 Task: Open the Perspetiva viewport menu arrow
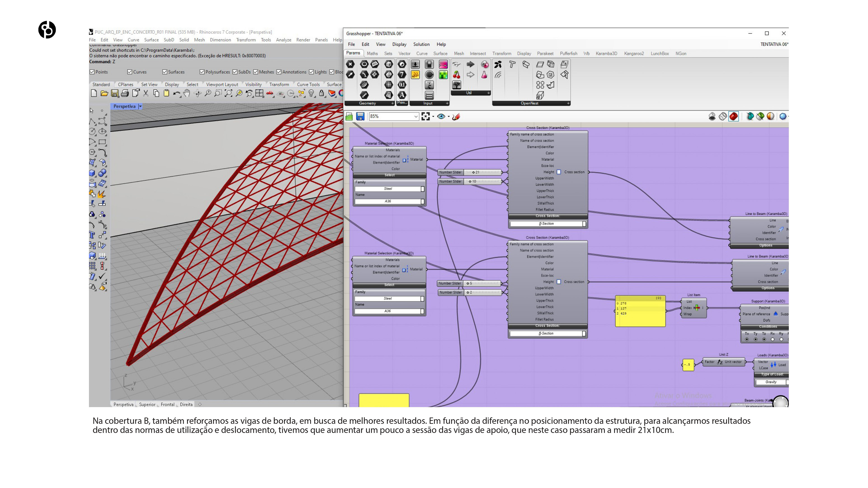pyautogui.click(x=141, y=106)
